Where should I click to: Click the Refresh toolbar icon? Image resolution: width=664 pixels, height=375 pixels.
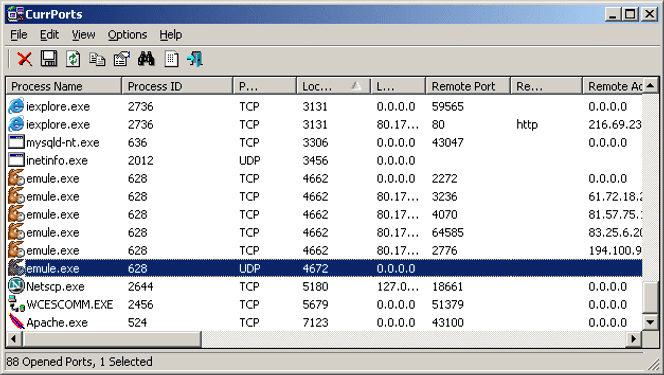click(73, 59)
